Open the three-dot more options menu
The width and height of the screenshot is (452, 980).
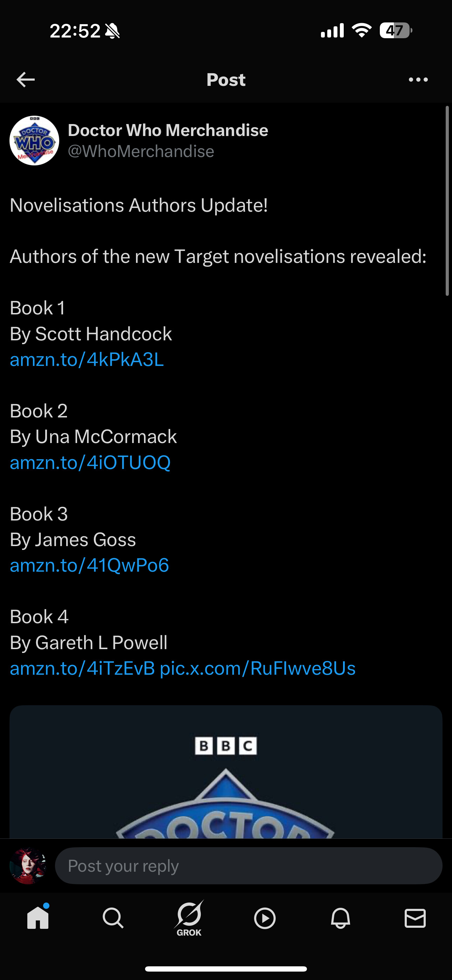(418, 80)
